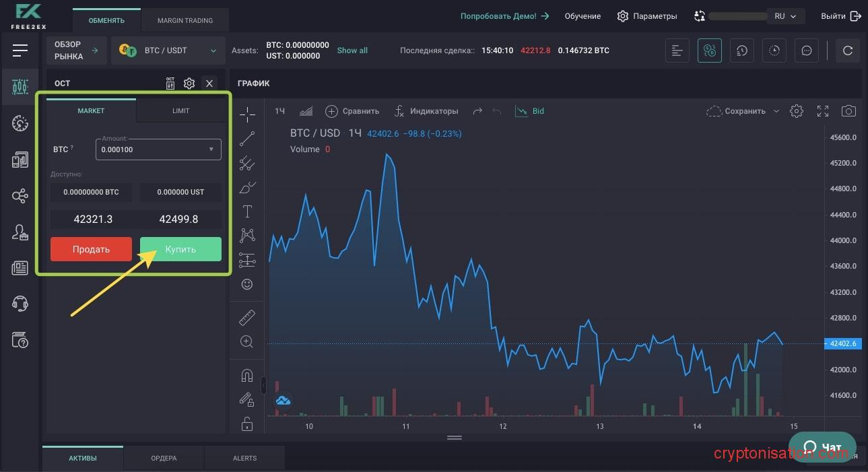Toggle the magnet snap mode
This screenshot has width=868, height=472.
coord(247,376)
